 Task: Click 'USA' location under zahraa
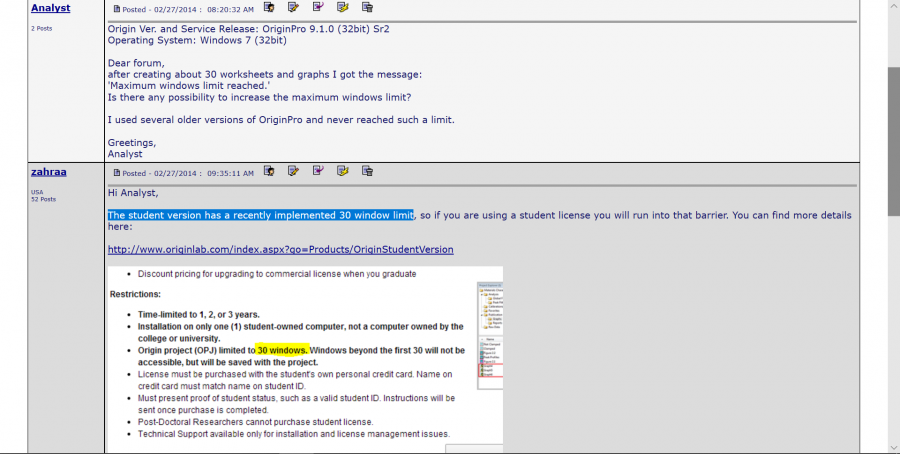tap(37, 192)
